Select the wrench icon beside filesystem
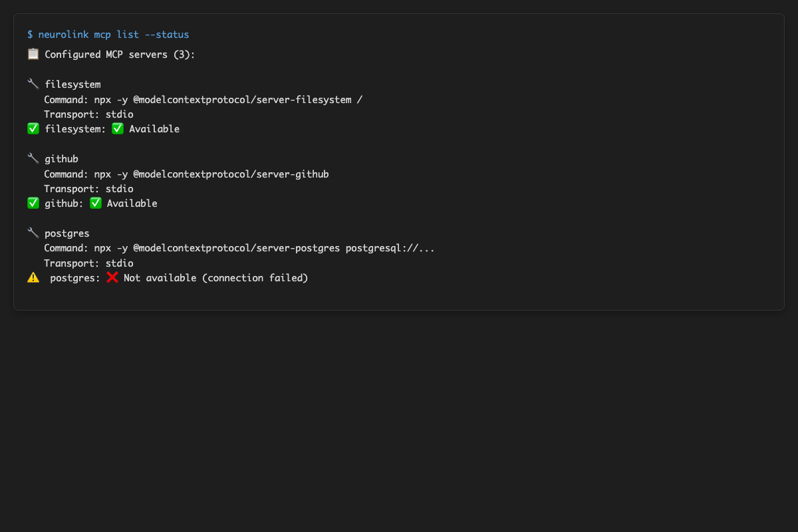Screen dimensions: 798x532 (x=33, y=83)
